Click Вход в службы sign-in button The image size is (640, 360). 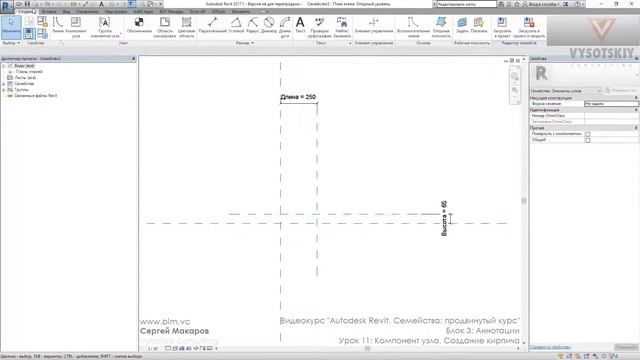(x=544, y=4)
